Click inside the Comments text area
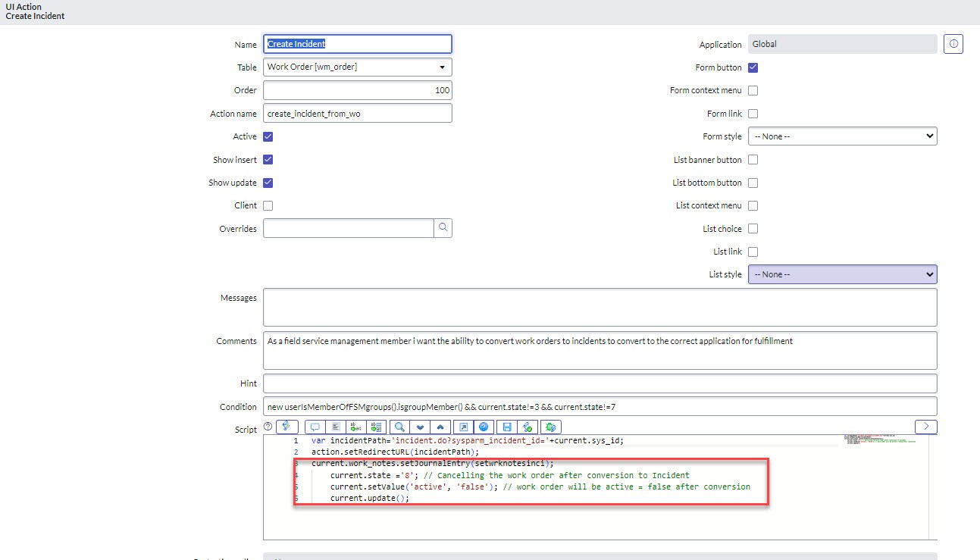980x560 pixels. (x=600, y=350)
